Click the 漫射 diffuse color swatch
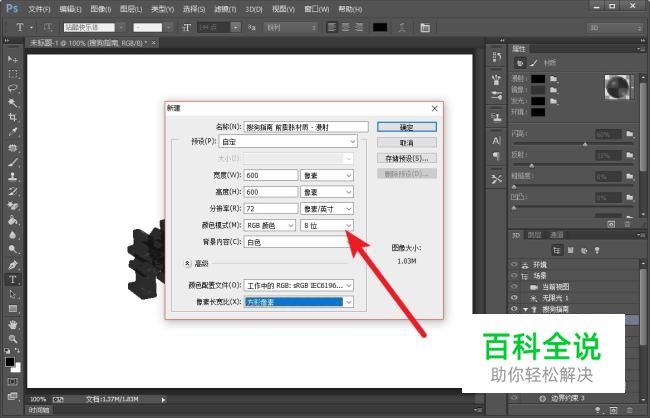The width and height of the screenshot is (650, 418). point(538,78)
